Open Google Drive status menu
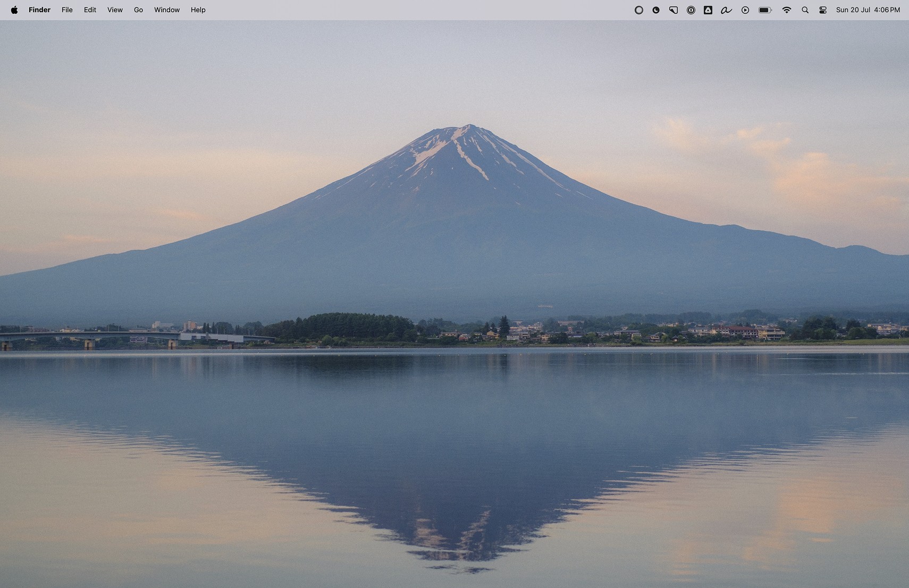Image resolution: width=909 pixels, height=588 pixels. pyautogui.click(x=708, y=10)
